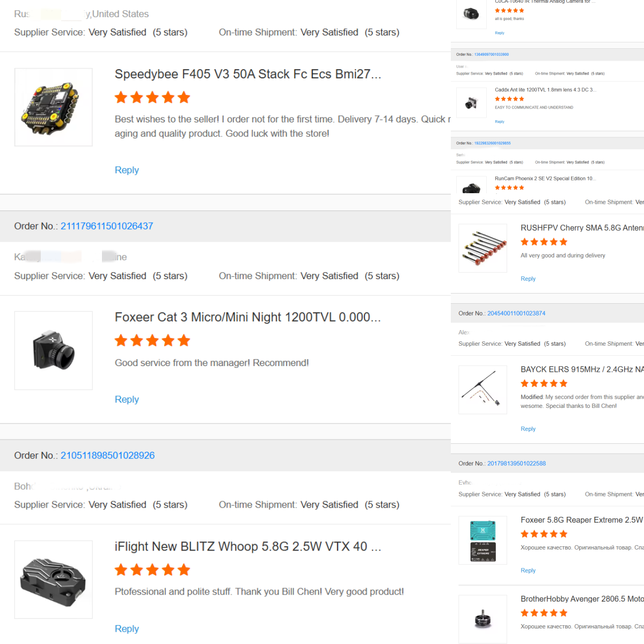Screen dimensions: 644x644
Task: Click the Foxeer Cat 3 camera thumbnail
Action: (x=53, y=350)
